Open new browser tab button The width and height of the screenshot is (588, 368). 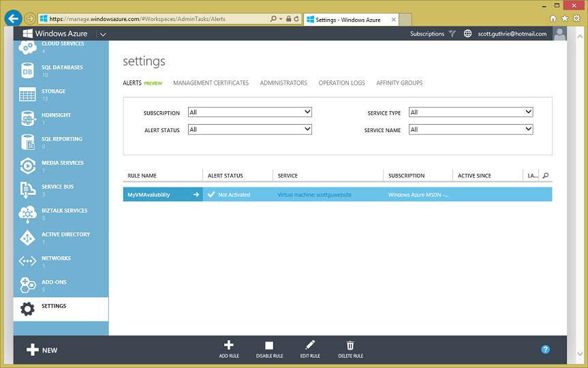click(x=405, y=20)
